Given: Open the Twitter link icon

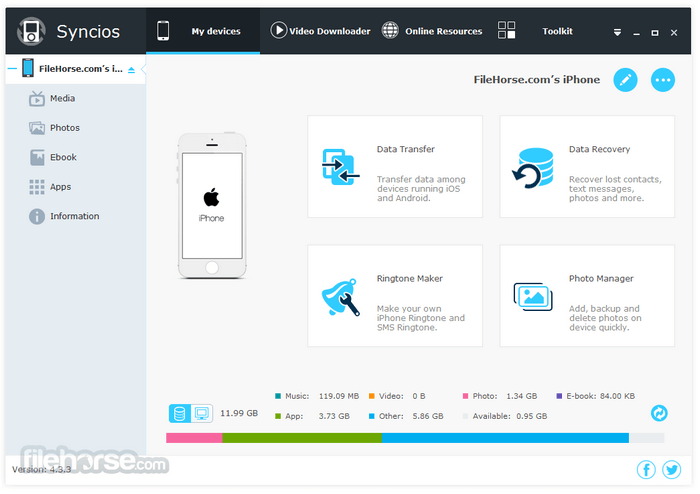Looking at the screenshot, I should [x=671, y=469].
